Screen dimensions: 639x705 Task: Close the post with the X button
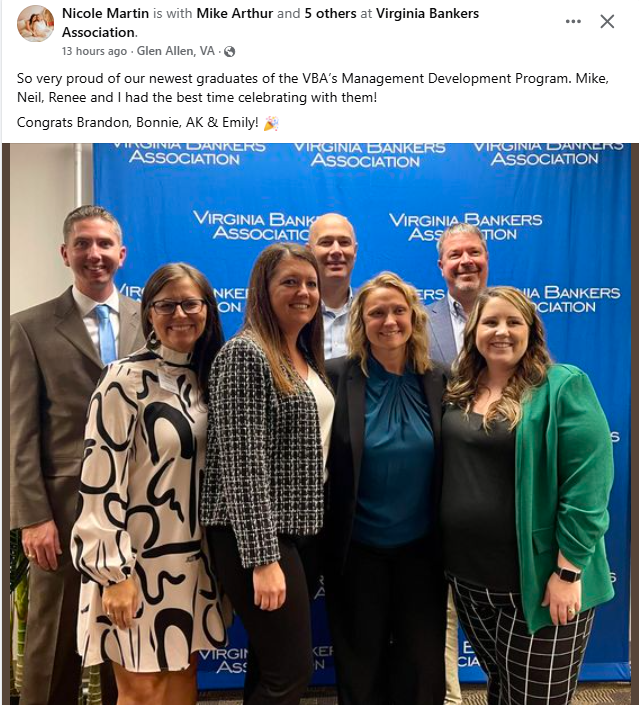point(607,21)
